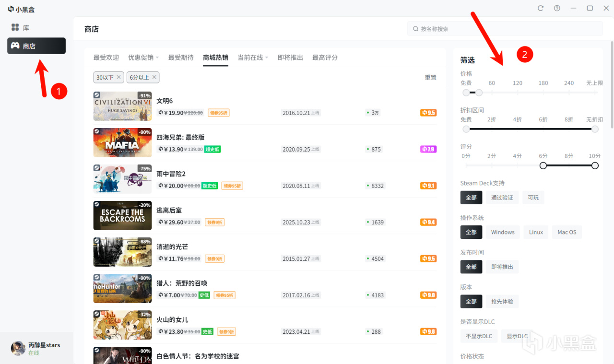Select 全部 under 操作系统
Screen dimensions: 614x364
[x=471, y=232]
